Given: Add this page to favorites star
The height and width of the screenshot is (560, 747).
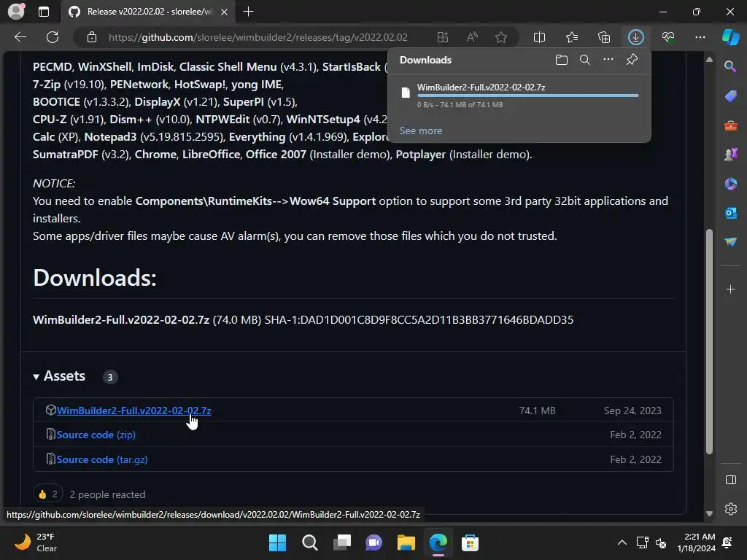Looking at the screenshot, I should [501, 37].
